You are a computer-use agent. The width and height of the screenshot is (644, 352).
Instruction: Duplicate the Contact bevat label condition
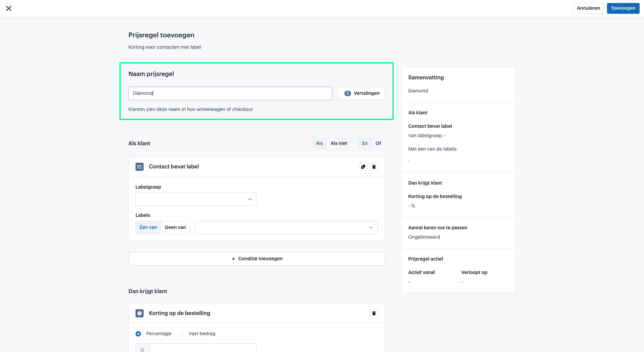[363, 167]
